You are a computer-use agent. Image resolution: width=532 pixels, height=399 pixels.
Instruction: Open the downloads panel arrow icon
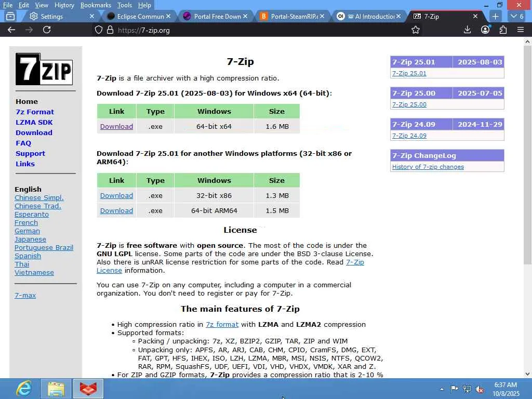pos(467,30)
